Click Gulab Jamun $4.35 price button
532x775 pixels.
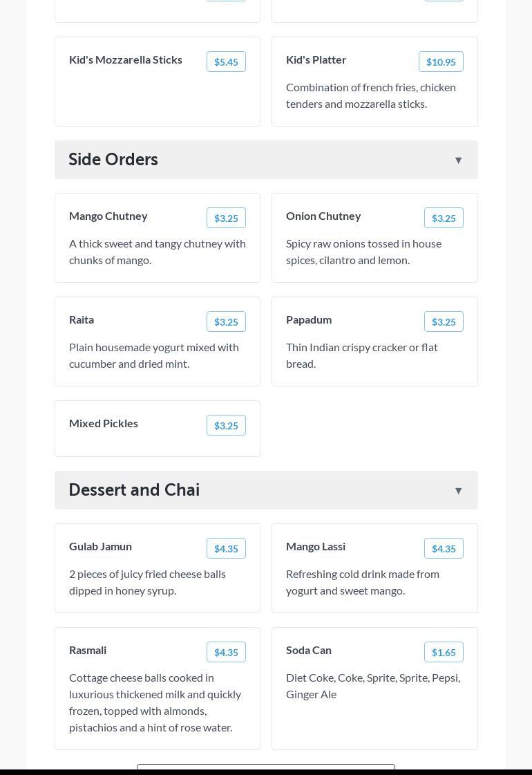226,548
